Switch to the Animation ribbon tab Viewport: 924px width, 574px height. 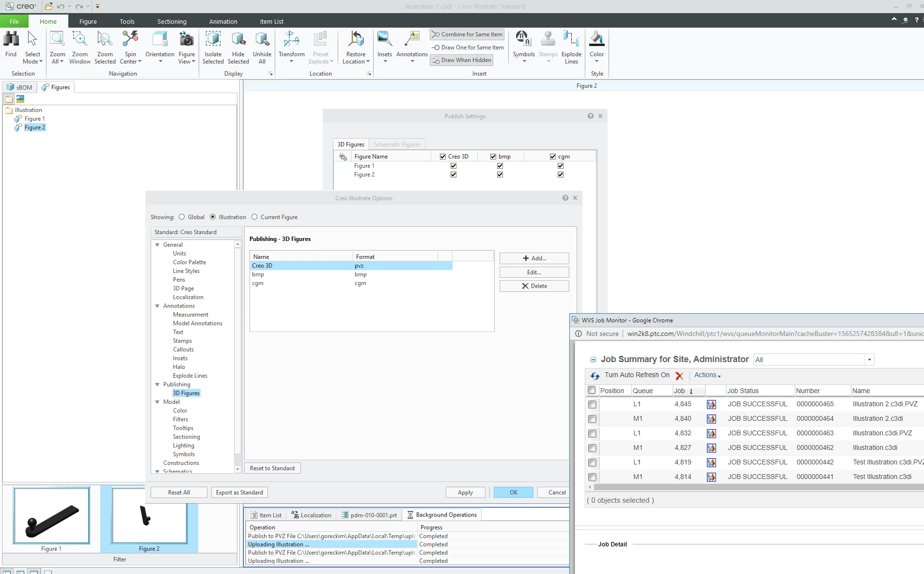(x=223, y=21)
